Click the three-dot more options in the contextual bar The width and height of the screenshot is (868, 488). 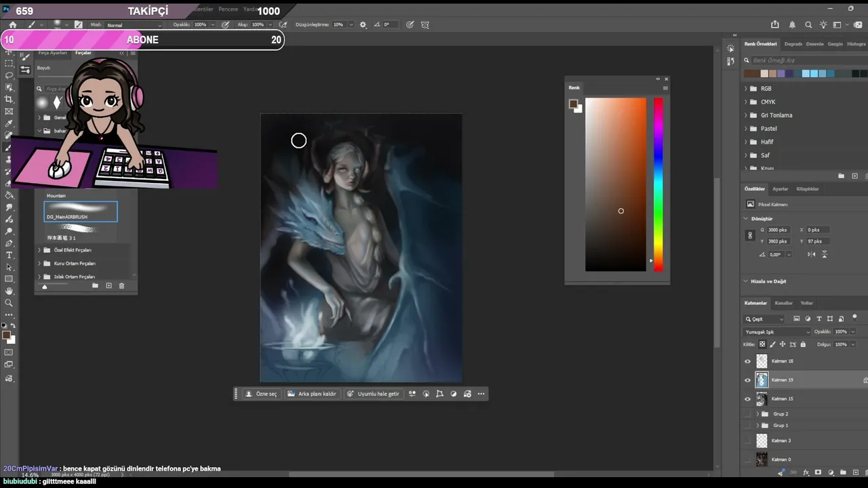pos(481,394)
